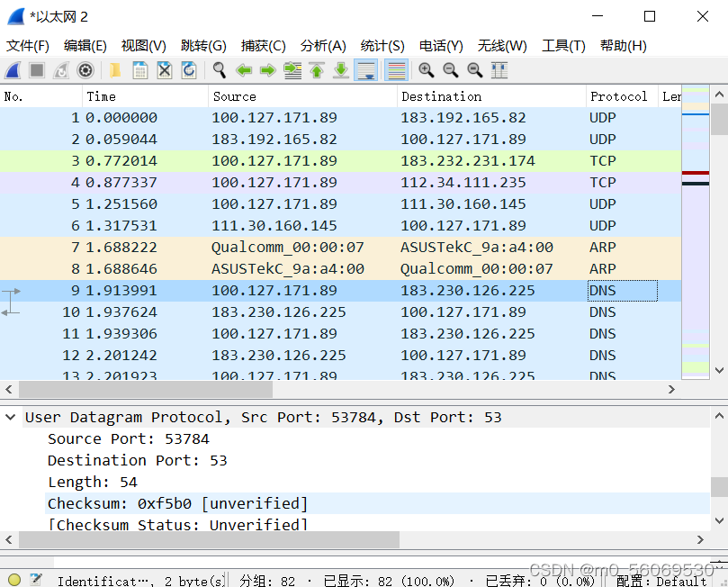Sort packets by Source column header

point(234,96)
